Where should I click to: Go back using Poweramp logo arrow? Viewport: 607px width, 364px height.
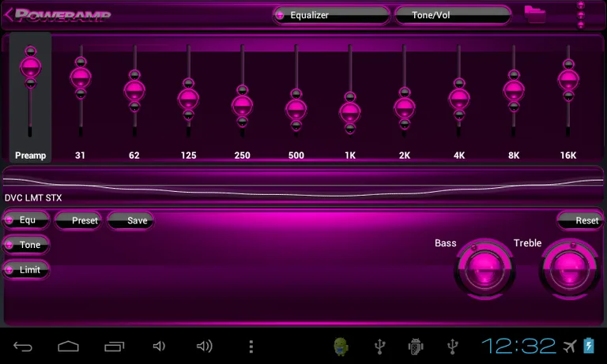(x=58, y=15)
